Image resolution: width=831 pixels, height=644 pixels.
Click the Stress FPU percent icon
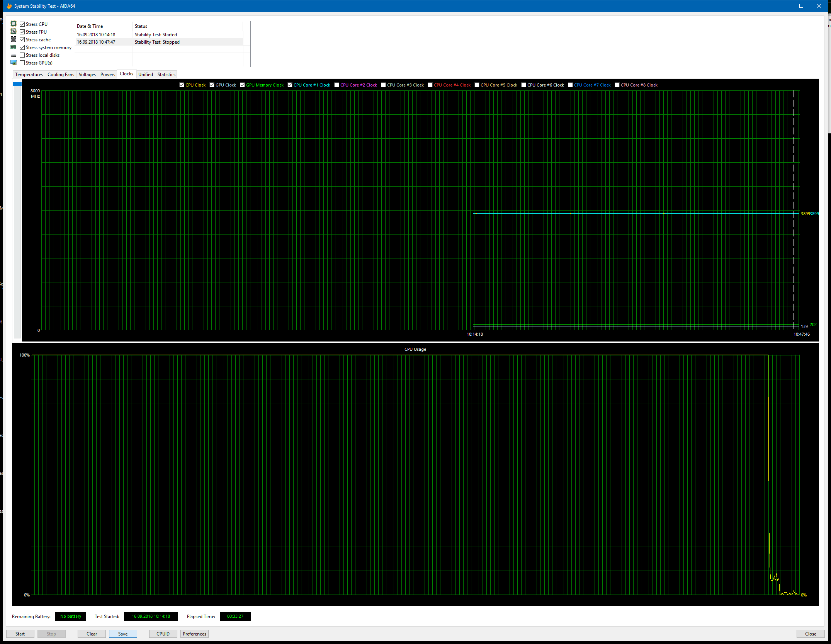pyautogui.click(x=14, y=32)
